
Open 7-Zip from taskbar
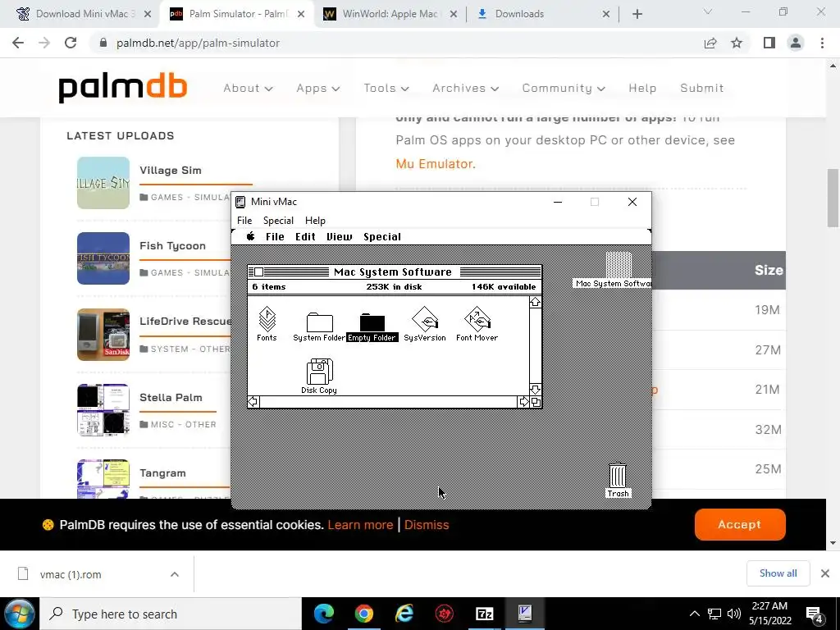484,614
